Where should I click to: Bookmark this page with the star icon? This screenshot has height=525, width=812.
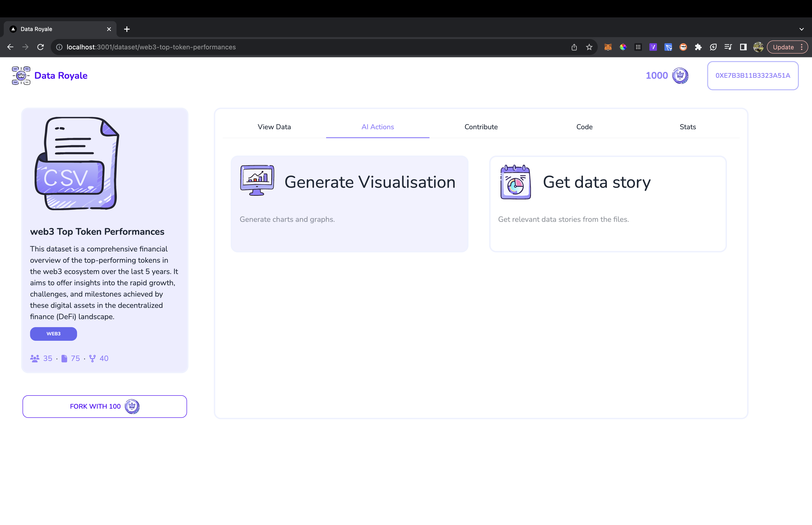pos(589,47)
